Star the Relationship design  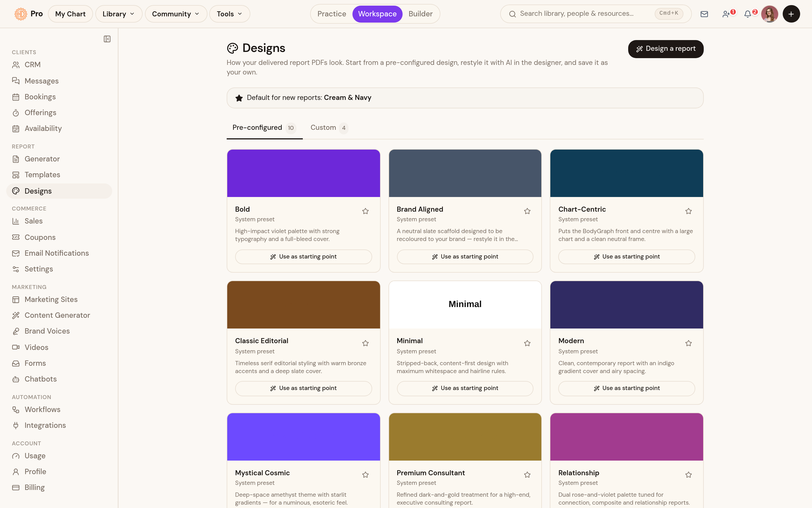pos(689,475)
